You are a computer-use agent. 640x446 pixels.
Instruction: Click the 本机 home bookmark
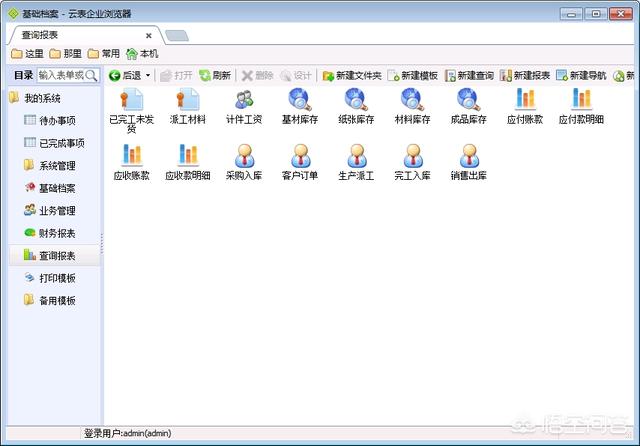(x=142, y=53)
